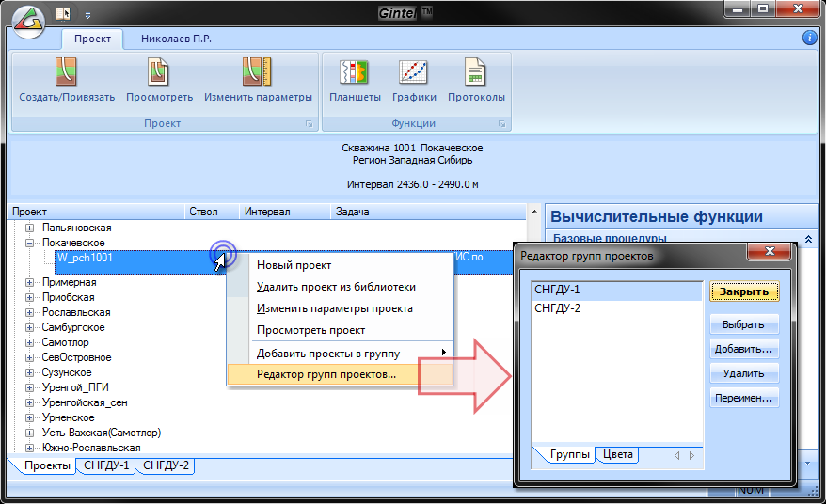Image resolution: width=826 pixels, height=504 pixels.
Task: Sort by Задача column header
Action: [x=428, y=212]
